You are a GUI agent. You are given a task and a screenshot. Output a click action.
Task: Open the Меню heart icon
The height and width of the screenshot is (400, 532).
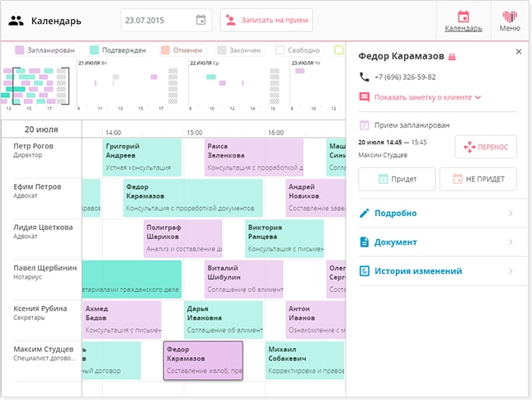[510, 21]
